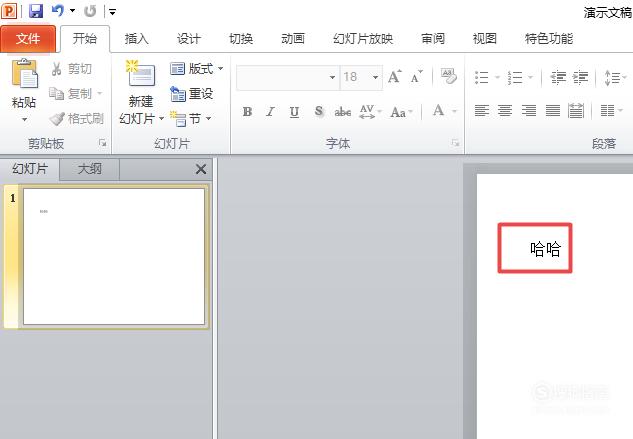Click the 格式刷 format painter

coord(77,119)
